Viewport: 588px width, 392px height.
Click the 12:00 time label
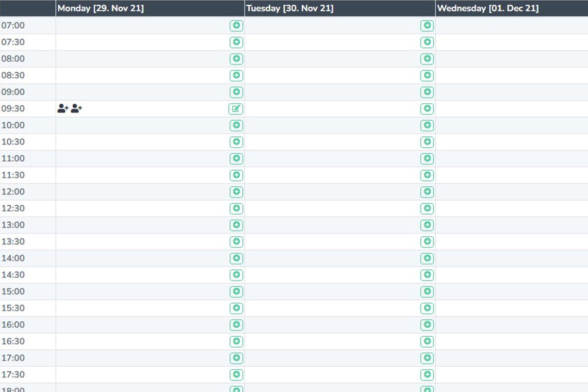tap(13, 192)
